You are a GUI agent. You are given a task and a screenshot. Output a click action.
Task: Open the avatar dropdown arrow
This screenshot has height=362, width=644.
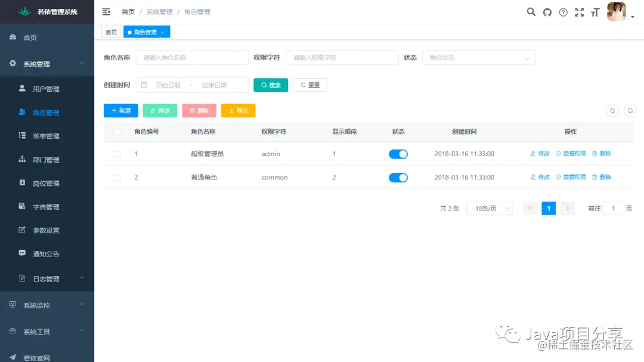[x=633, y=17]
